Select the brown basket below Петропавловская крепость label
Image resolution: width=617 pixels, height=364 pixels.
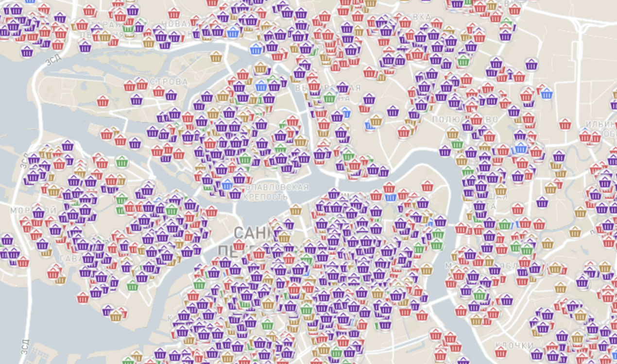(x=296, y=210)
